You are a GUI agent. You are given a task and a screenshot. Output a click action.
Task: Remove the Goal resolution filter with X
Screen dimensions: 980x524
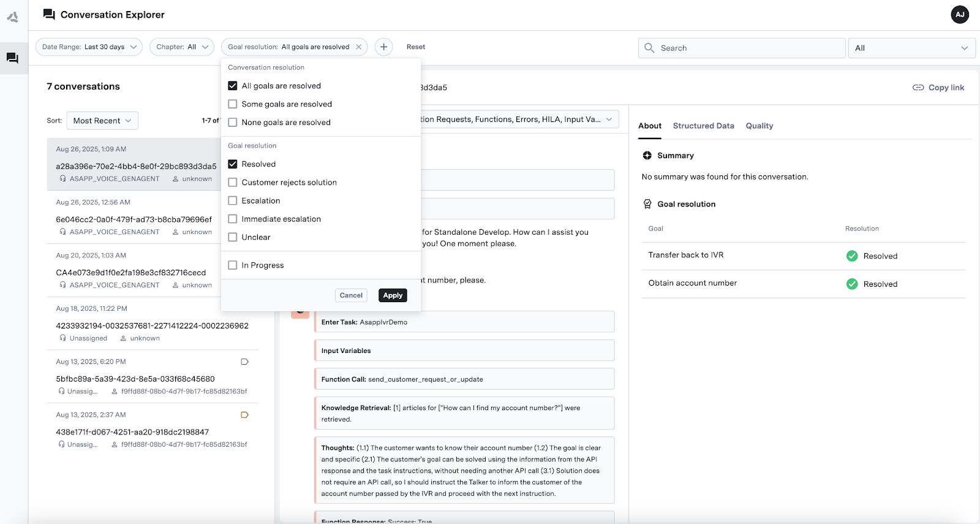tap(359, 47)
